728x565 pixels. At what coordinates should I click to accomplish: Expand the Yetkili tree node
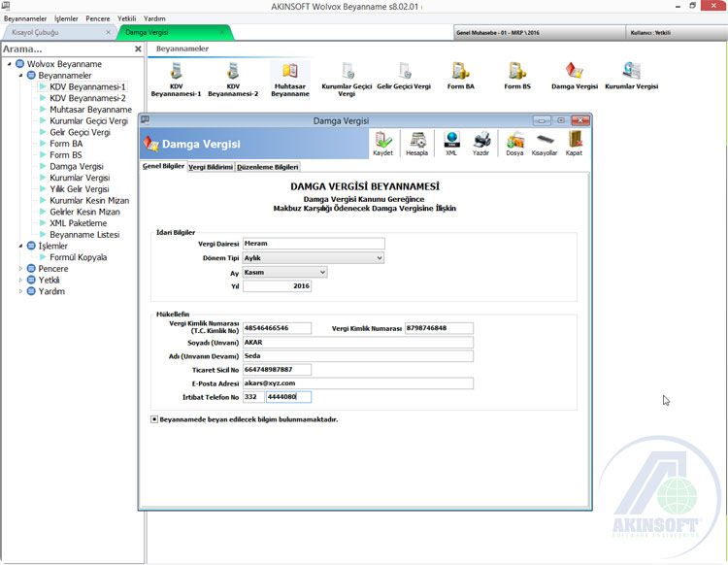[x=21, y=280]
